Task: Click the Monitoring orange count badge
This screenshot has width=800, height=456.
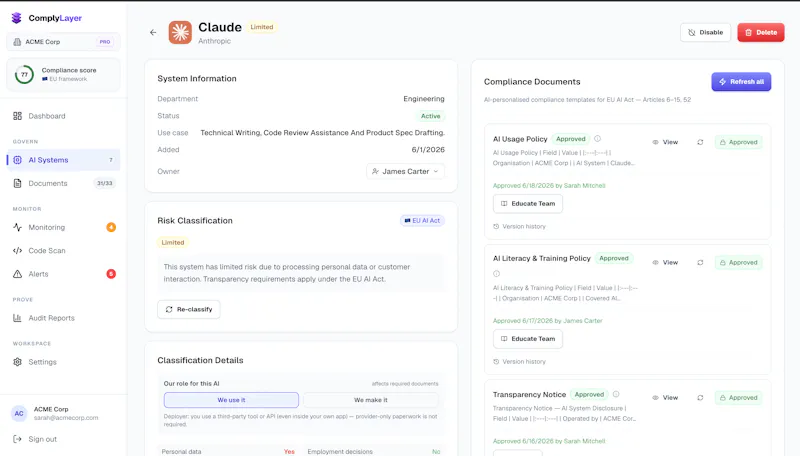Action: pyautogui.click(x=111, y=227)
